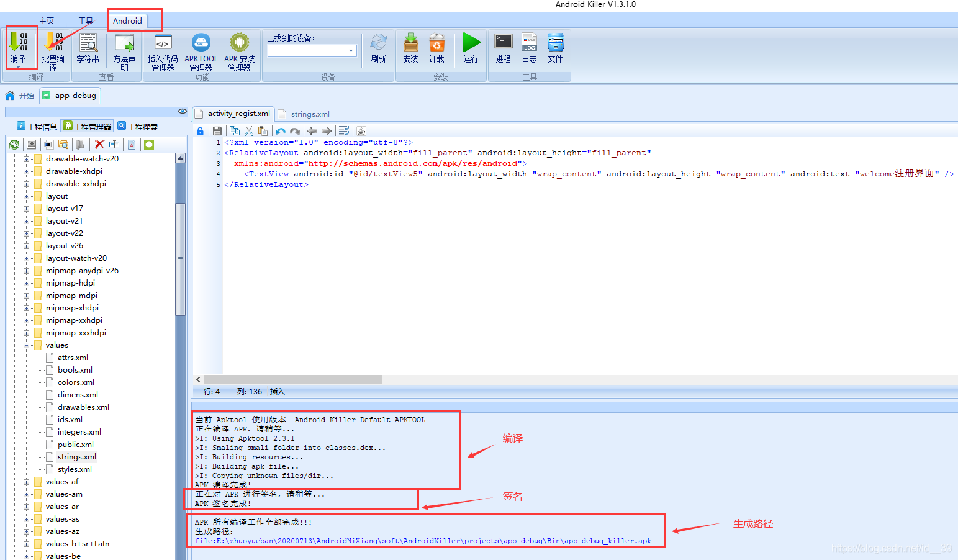
Task: Switch to the 工具 ribbon tab
Action: coord(86,20)
